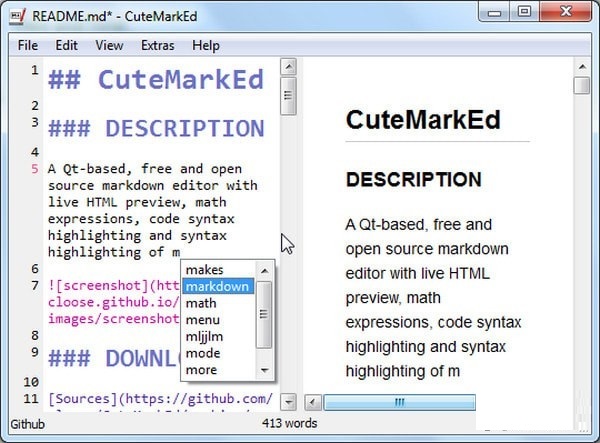Choose 'makes' from autocomplete list
Image resolution: width=600 pixels, height=443 pixels.
point(218,270)
